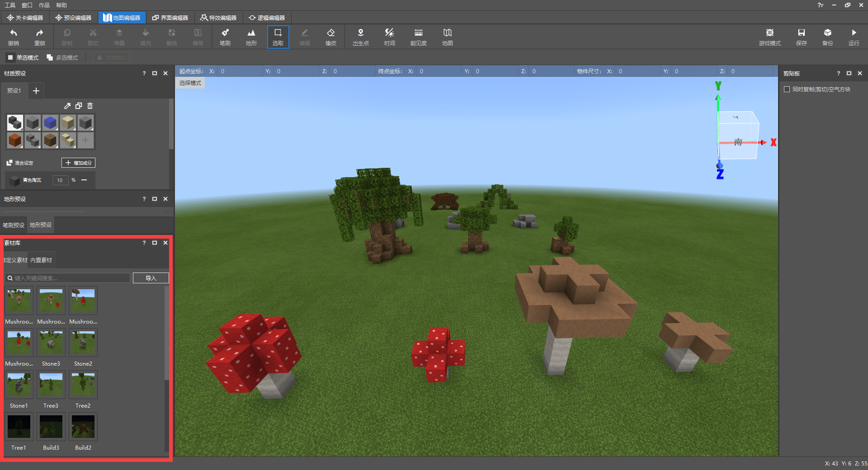Viewport: 868px width, 470px height.
Task: Switch to Game Mode (游戏模式)
Action: 770,37
